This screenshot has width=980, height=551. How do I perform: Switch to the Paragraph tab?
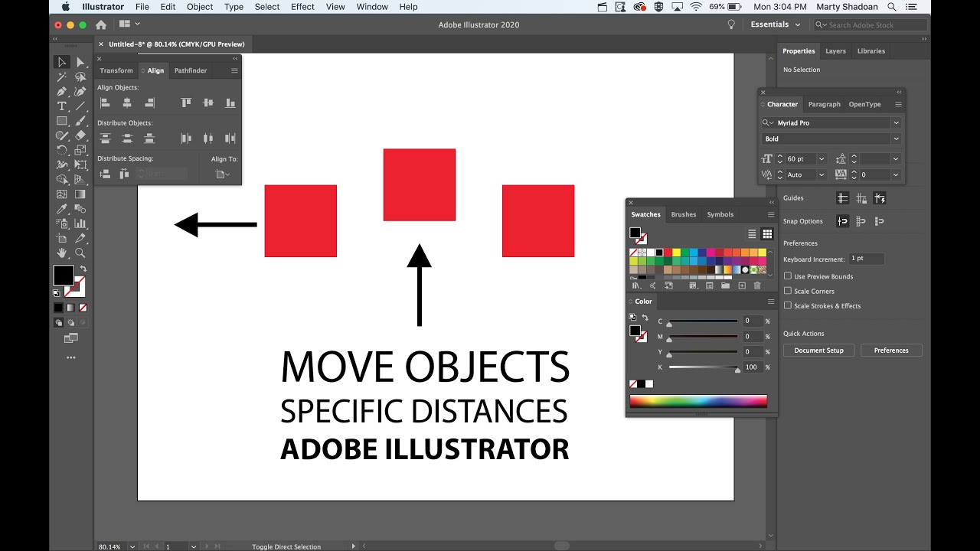(x=824, y=104)
